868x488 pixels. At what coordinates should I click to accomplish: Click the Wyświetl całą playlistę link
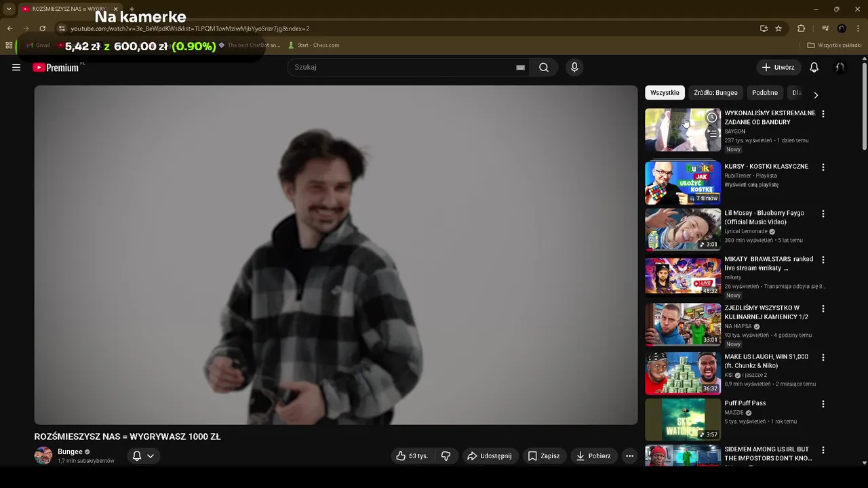click(x=751, y=185)
